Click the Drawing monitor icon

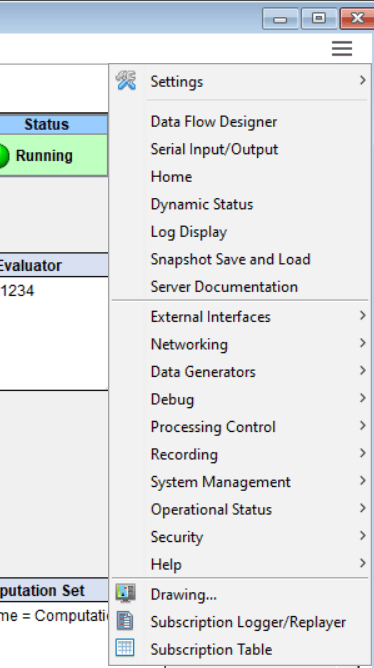(126, 593)
